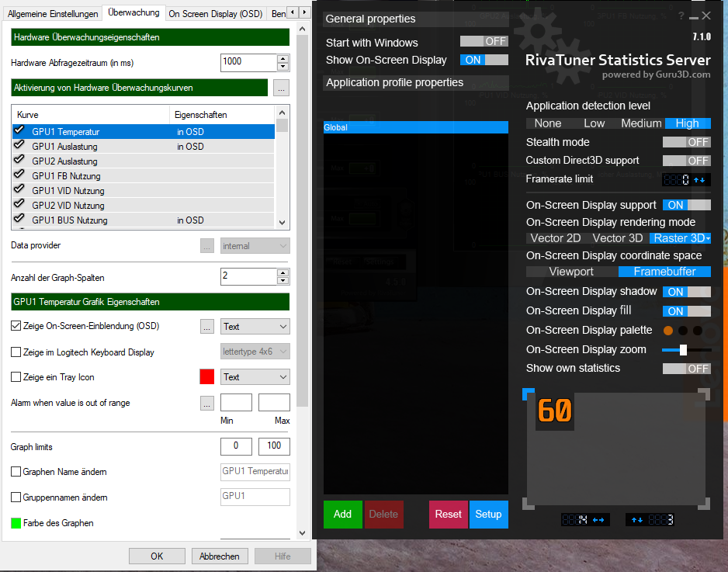The image size is (728, 572).
Task: Click green Add button
Action: [342, 515]
